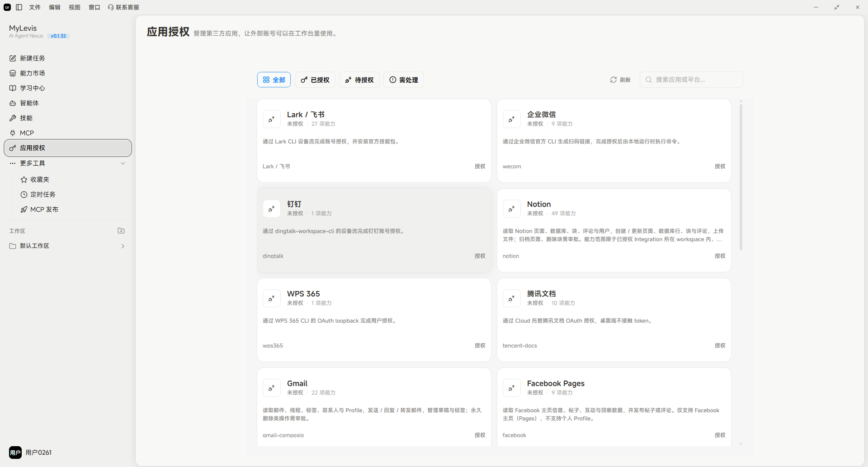
Task: Filter by 待授权 tab
Action: click(x=359, y=80)
